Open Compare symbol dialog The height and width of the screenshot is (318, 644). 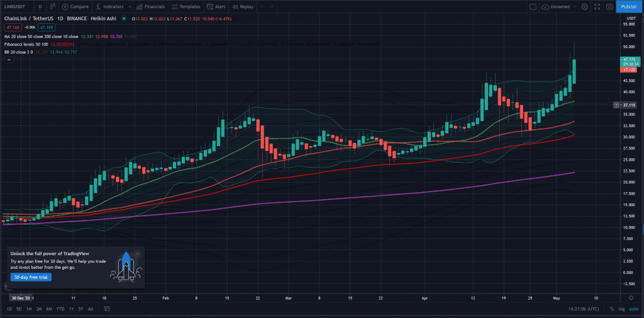[75, 6]
